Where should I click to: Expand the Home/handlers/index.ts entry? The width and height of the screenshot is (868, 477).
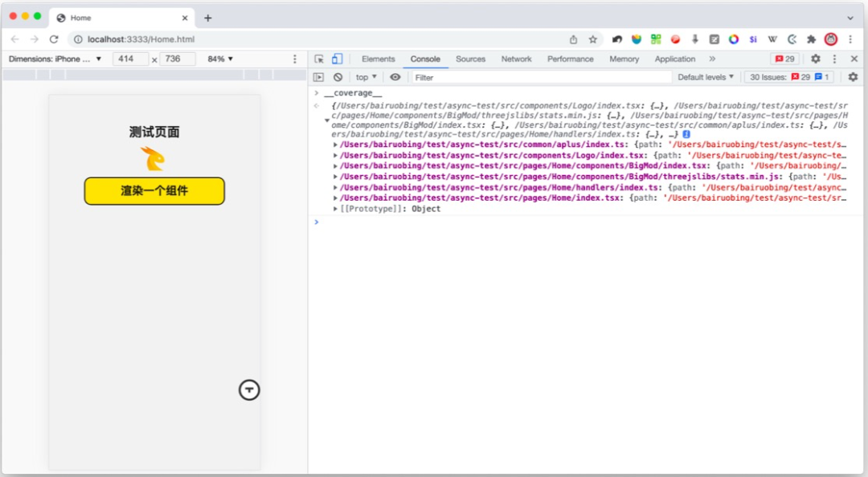coord(335,188)
